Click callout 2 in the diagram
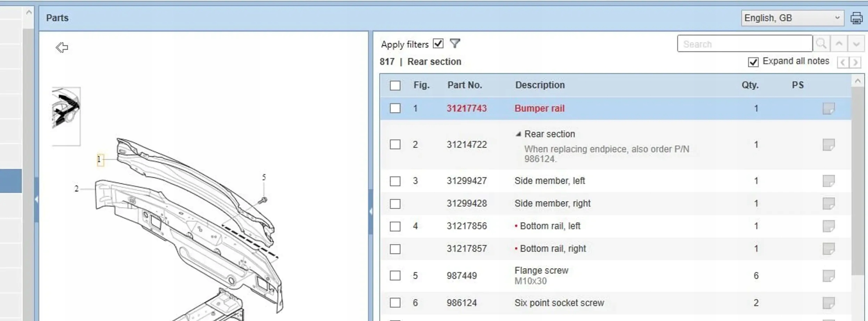Image resolution: width=868 pixels, height=321 pixels. [x=76, y=189]
